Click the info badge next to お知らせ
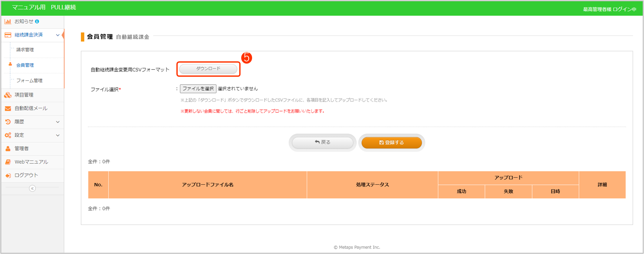 pyautogui.click(x=37, y=22)
